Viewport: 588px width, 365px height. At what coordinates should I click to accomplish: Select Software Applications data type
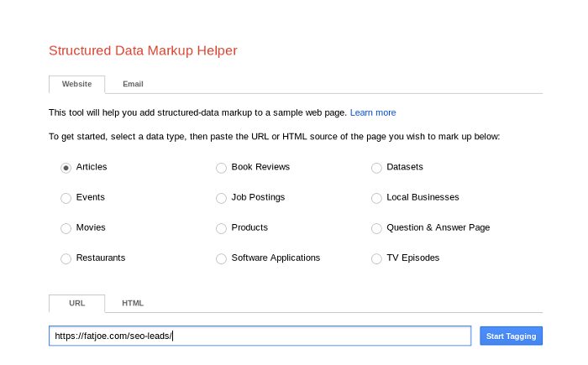tap(222, 258)
